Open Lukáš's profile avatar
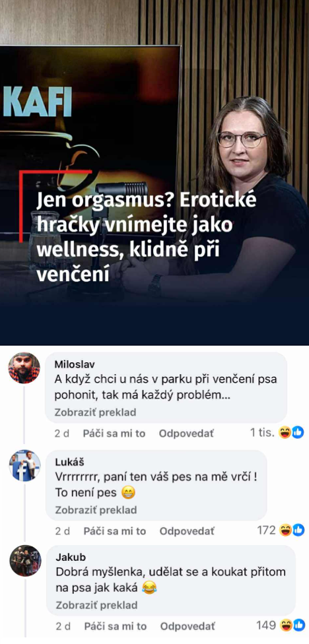 point(25,465)
